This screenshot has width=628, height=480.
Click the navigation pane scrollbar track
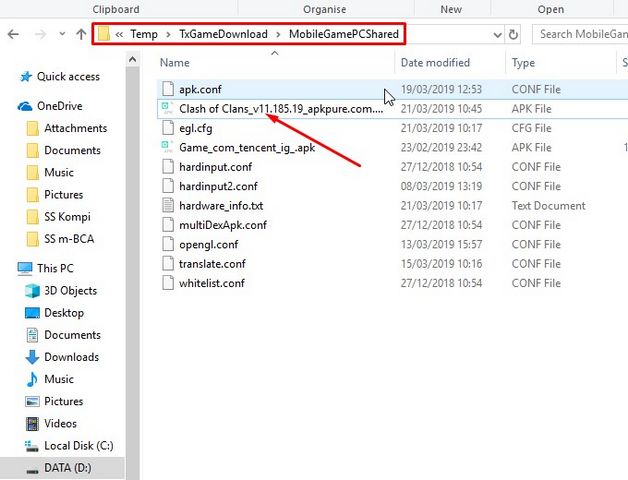tap(133, 273)
